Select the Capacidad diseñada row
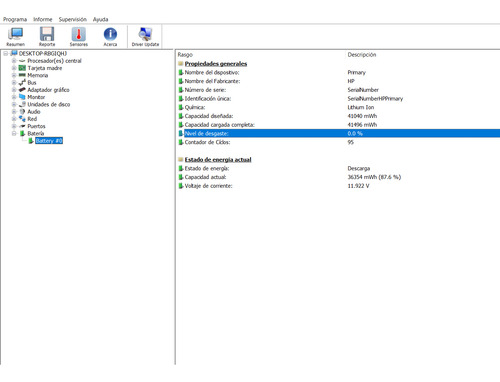The height and width of the screenshot is (382, 500). coord(338,116)
